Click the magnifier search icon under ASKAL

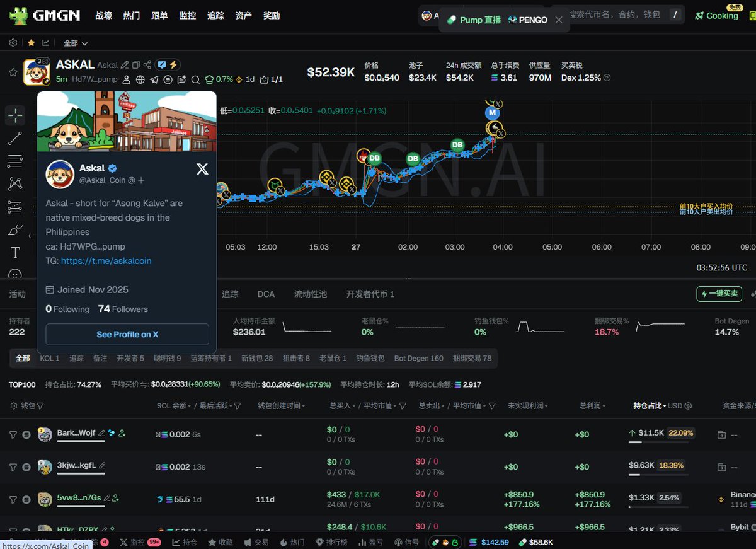click(195, 79)
